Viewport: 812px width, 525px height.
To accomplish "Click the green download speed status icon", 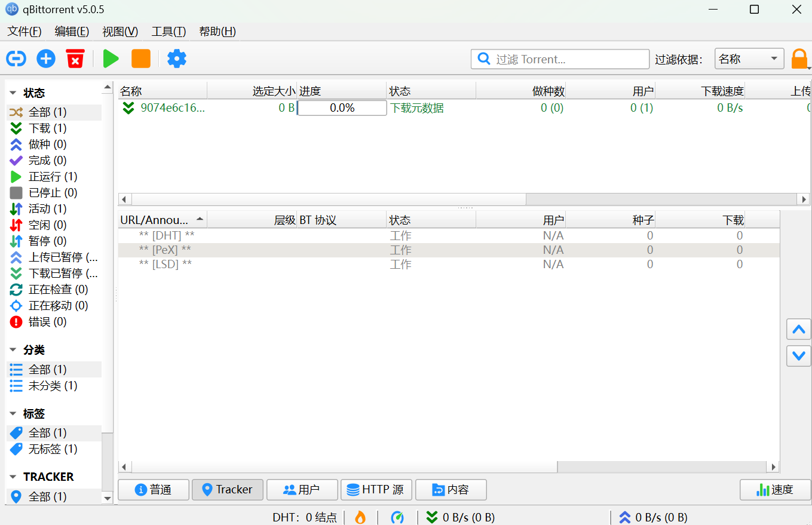I will click(x=432, y=517).
